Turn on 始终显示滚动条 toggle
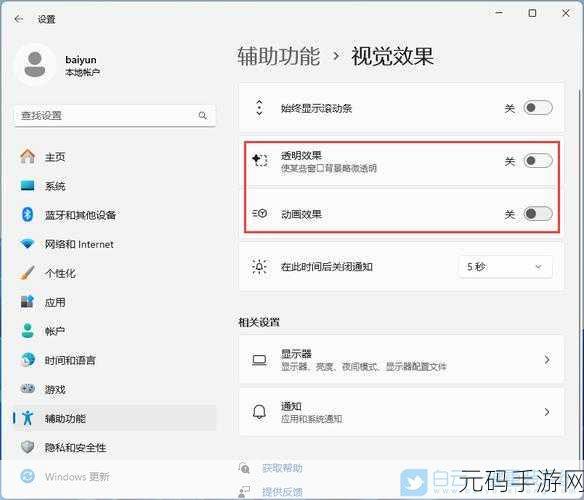Image resolution: width=584 pixels, height=500 pixels. tap(538, 108)
